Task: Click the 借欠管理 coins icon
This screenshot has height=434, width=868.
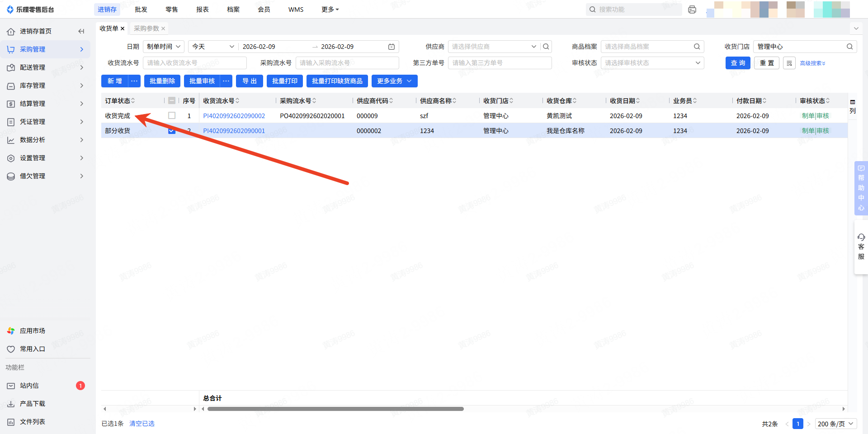Action: (11, 176)
